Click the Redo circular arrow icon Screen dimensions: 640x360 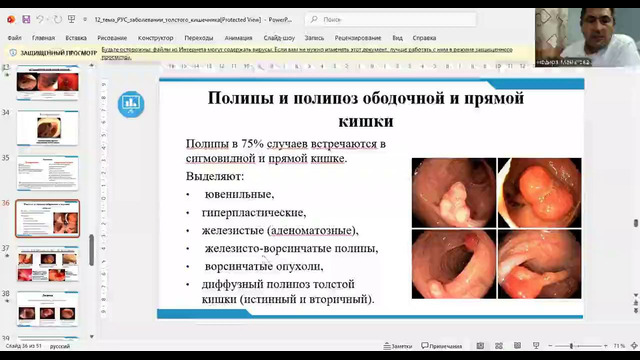point(58,20)
